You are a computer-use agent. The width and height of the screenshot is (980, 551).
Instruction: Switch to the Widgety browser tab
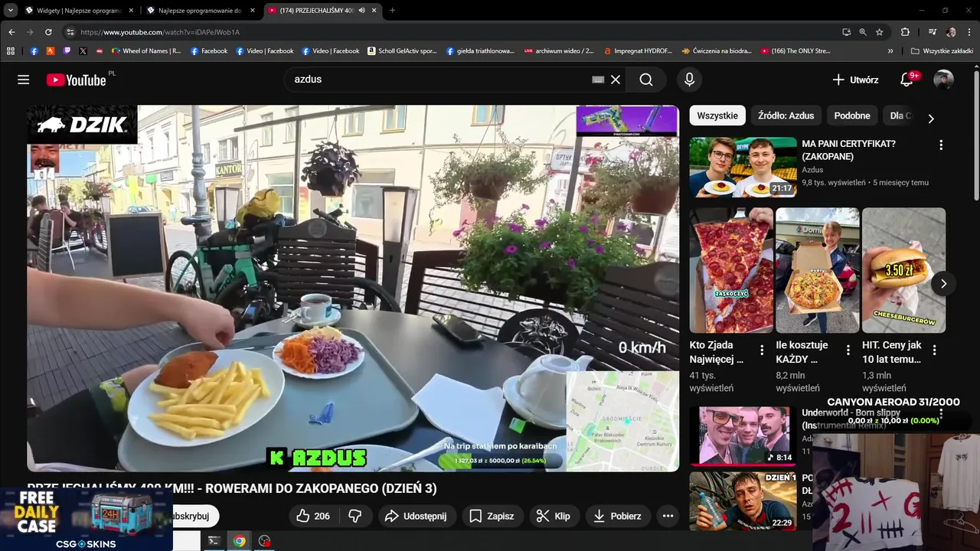[x=78, y=11]
